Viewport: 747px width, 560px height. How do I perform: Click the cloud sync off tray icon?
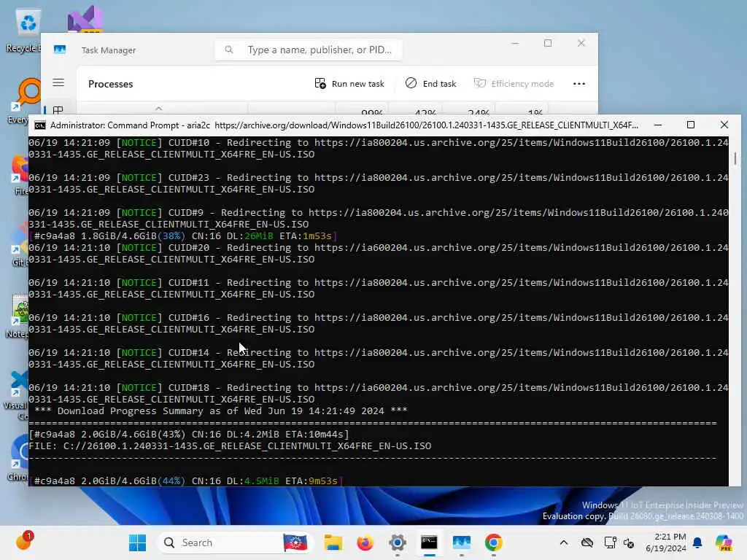tap(587, 542)
